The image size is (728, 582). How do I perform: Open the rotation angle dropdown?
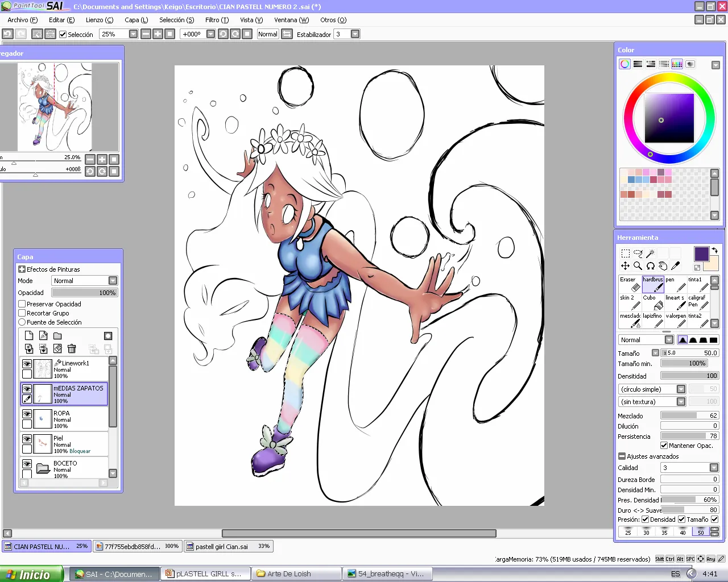tap(210, 34)
